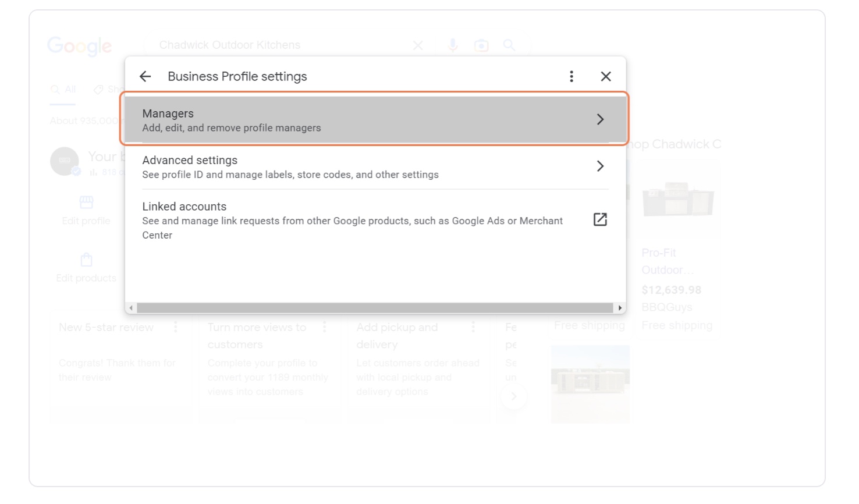
Task: Select the All search tab
Action: click(63, 89)
